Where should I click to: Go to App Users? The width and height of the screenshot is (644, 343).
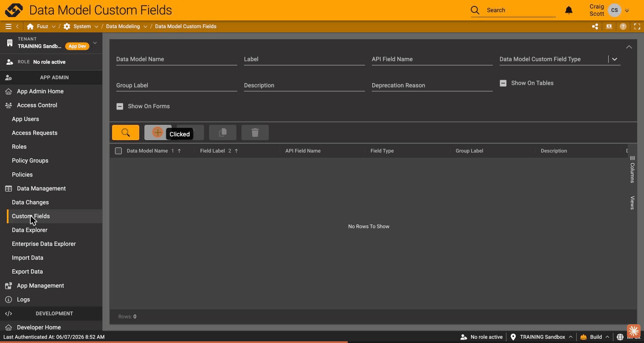tap(25, 119)
